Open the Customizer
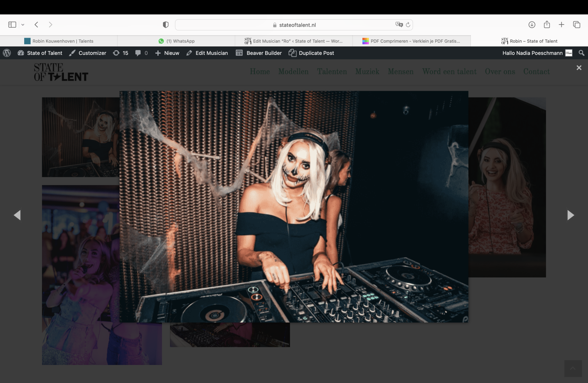Image resolution: width=588 pixels, height=383 pixels. (88, 53)
